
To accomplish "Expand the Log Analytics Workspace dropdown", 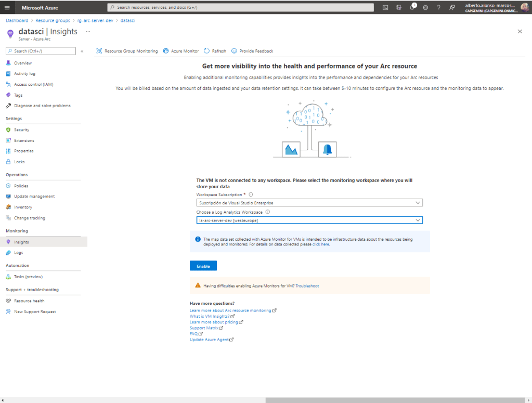I will [309, 220].
